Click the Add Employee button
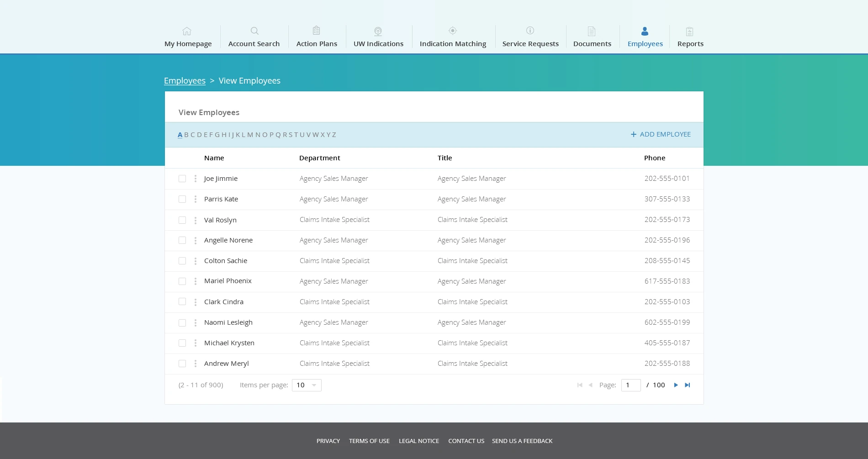Viewport: 868px width, 459px height. [x=661, y=134]
